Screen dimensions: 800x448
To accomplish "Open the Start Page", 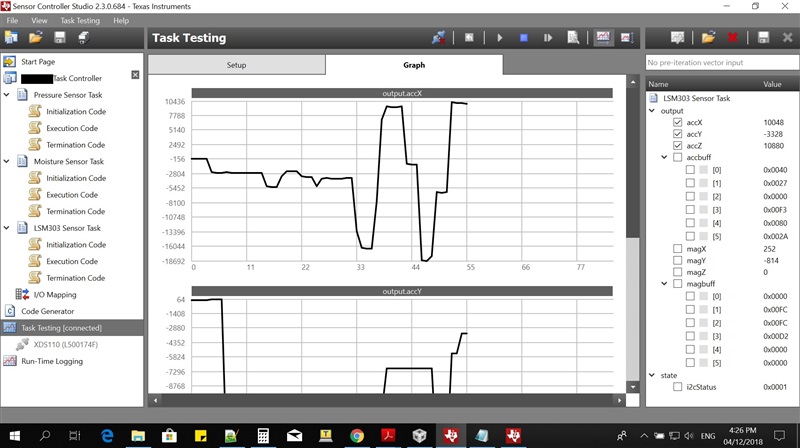I will [x=38, y=62].
